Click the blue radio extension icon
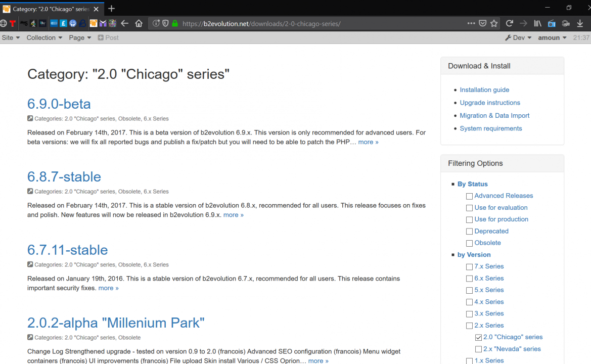 552,23
